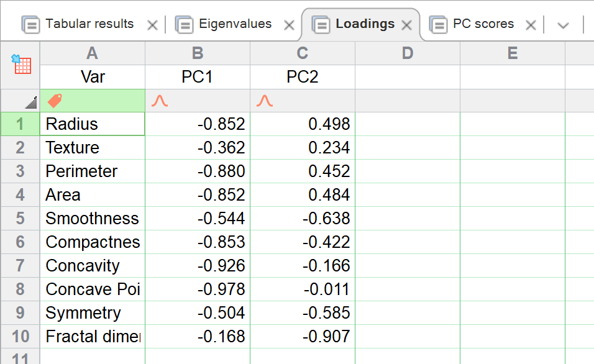Close the Loadings tab
This screenshot has width=594, height=364.
click(x=407, y=25)
